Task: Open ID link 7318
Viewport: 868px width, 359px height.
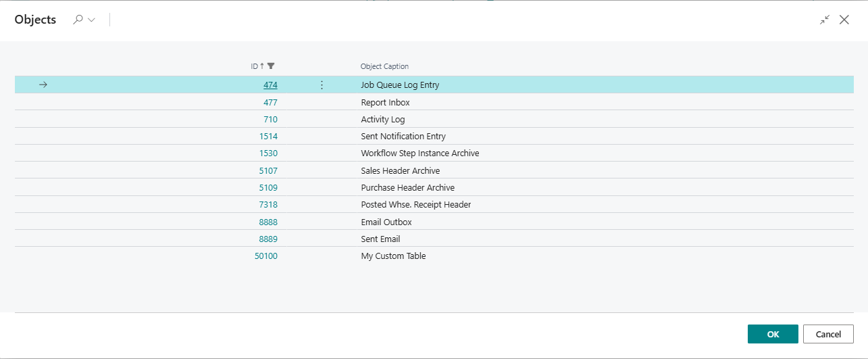Action: pyautogui.click(x=268, y=205)
